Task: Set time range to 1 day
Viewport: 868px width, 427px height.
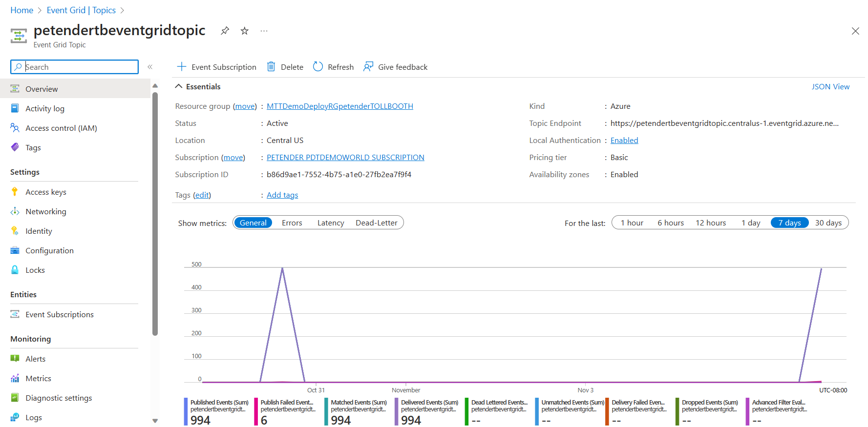Action: 751,223
